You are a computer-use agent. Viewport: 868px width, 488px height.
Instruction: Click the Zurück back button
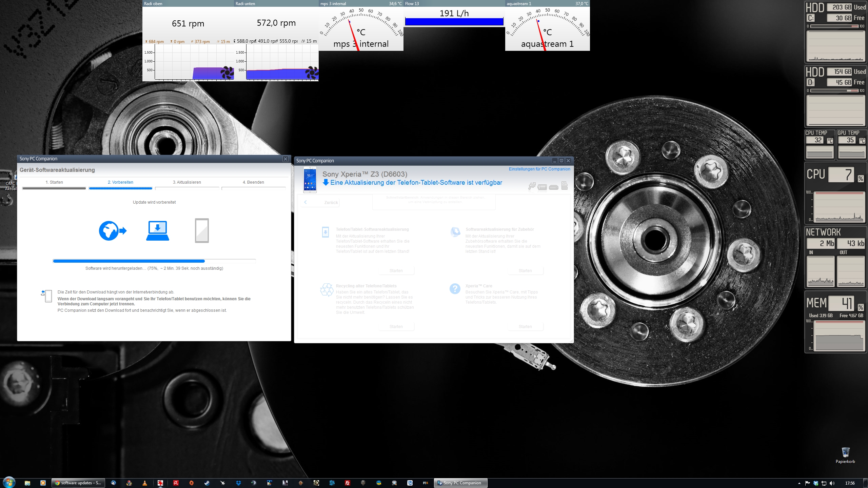[x=320, y=202]
